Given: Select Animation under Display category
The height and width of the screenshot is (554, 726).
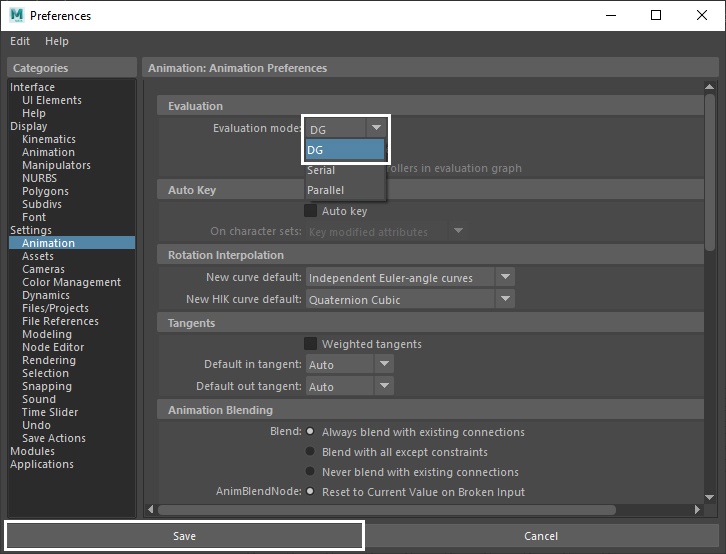Looking at the screenshot, I should [x=48, y=152].
